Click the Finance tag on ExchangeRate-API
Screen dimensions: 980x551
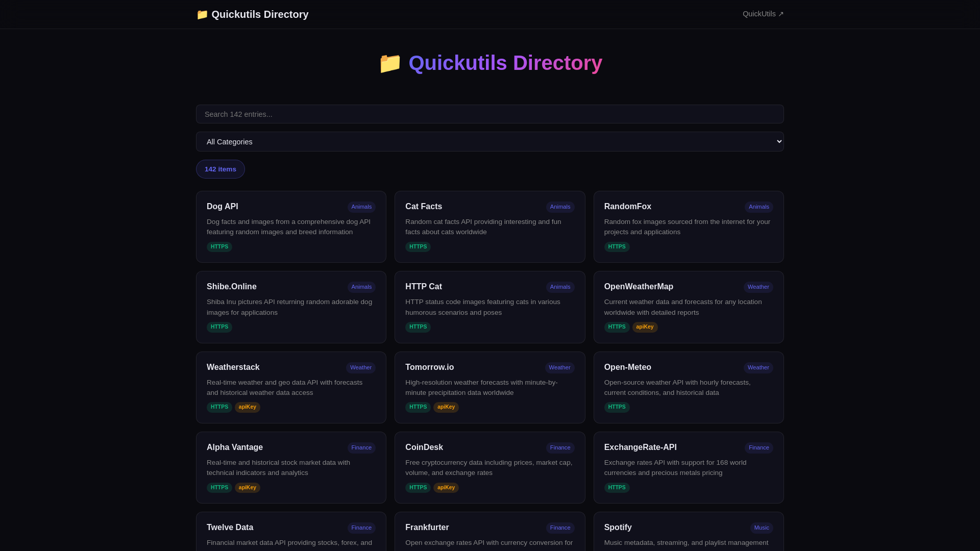pos(759,448)
